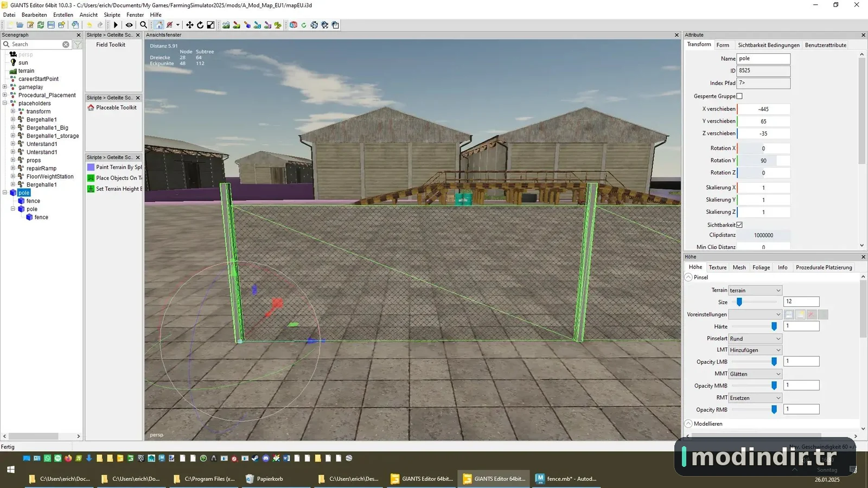Switch to the Foliage tab

click(x=761, y=267)
